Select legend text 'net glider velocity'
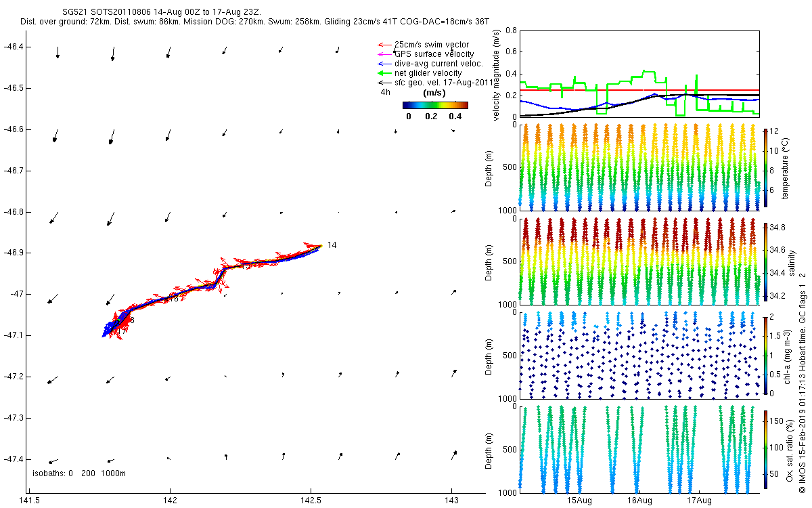The width and height of the screenshot is (812, 508). point(428,73)
